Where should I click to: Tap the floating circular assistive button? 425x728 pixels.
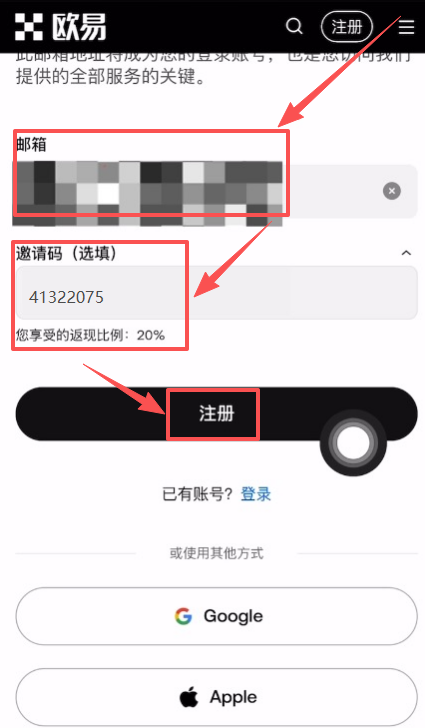tap(353, 442)
